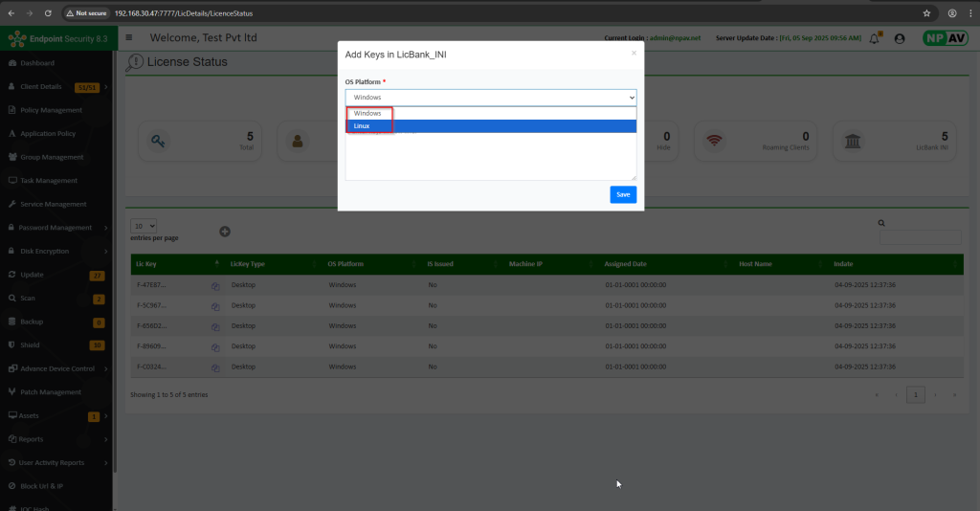This screenshot has height=511, width=980.
Task: Open Dashboard in the sidebar
Action: coord(37,63)
